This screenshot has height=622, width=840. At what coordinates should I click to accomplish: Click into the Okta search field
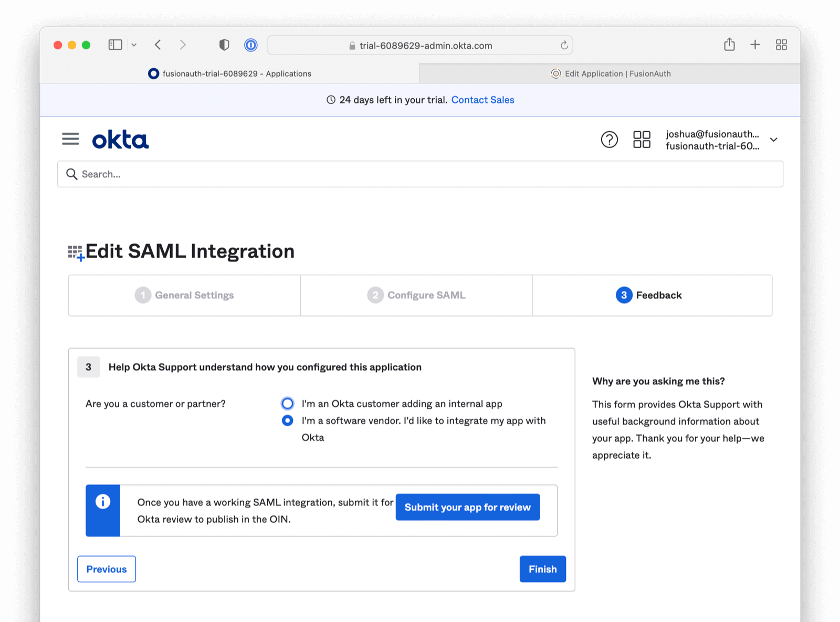(x=420, y=174)
